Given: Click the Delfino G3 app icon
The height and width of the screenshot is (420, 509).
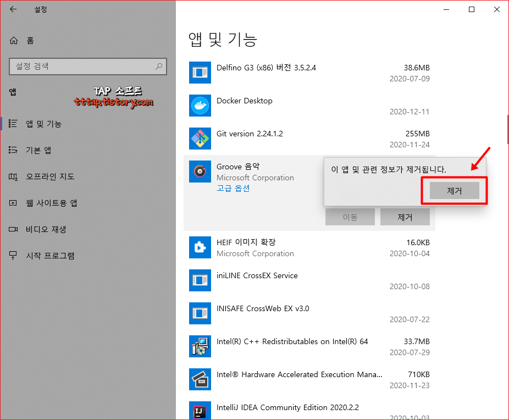Looking at the screenshot, I should pyautogui.click(x=200, y=73).
